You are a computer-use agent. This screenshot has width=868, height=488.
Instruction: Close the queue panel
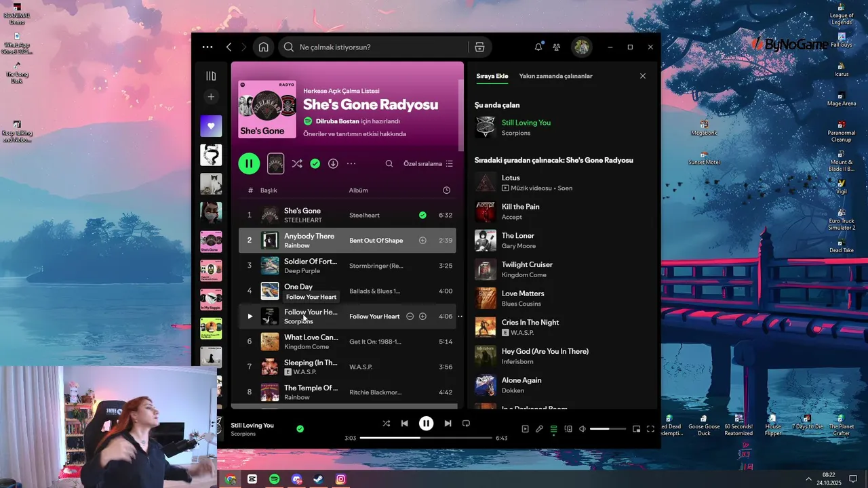click(643, 76)
